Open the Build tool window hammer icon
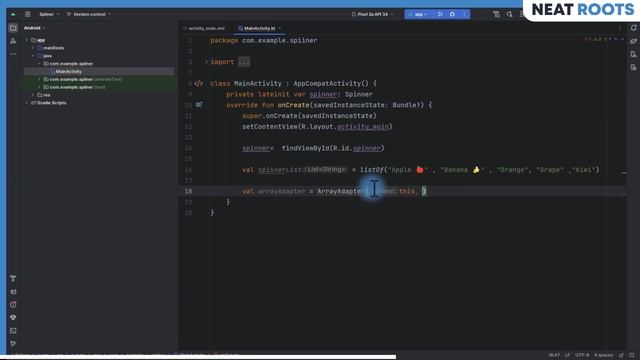This screenshot has width=640, height=360. [x=13, y=278]
